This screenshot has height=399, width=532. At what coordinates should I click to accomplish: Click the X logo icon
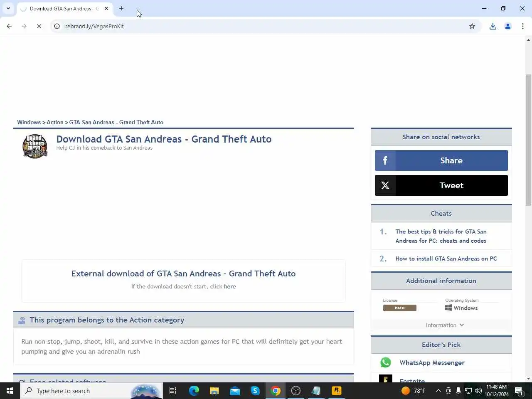click(385, 185)
